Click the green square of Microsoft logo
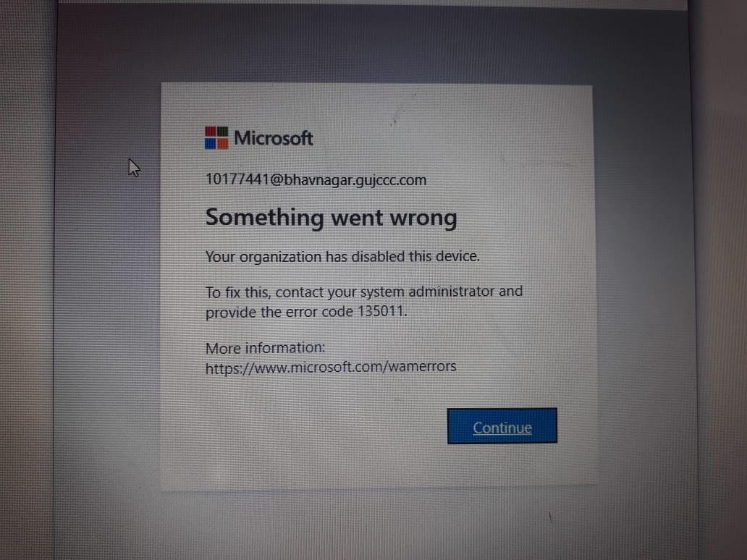This screenshot has width=747, height=560. point(222,132)
